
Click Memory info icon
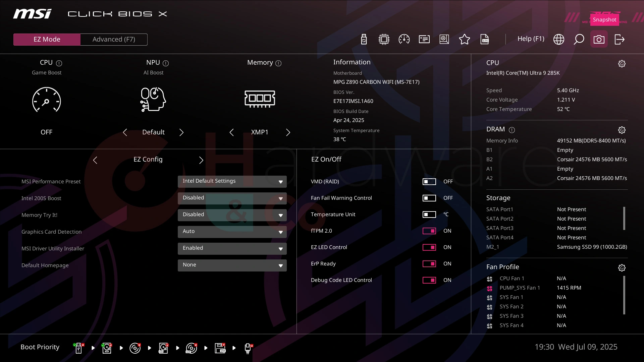[x=278, y=63]
